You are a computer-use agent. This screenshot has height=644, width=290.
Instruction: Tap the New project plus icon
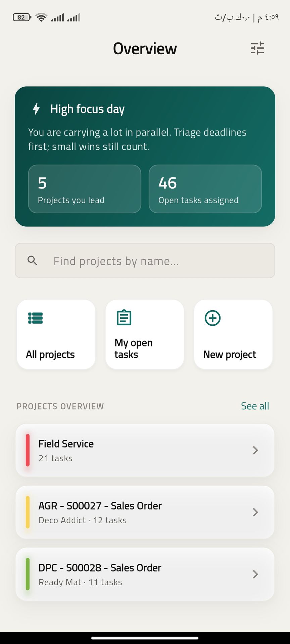(x=212, y=318)
